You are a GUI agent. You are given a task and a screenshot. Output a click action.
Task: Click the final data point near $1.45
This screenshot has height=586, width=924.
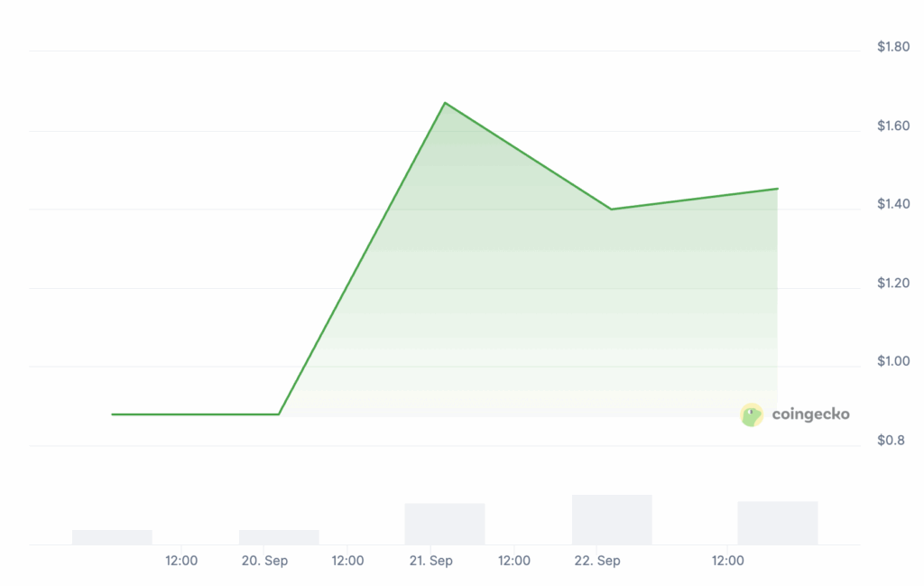777,189
